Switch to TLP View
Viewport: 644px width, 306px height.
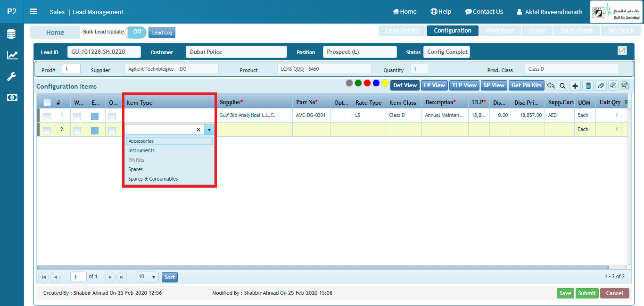point(464,85)
